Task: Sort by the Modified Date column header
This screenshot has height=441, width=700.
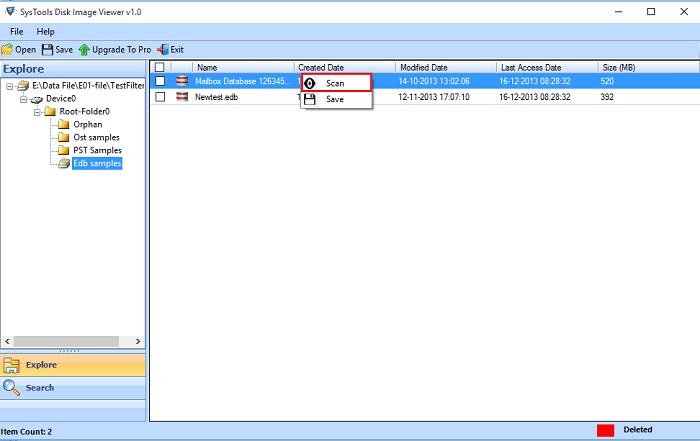Action: (x=446, y=67)
